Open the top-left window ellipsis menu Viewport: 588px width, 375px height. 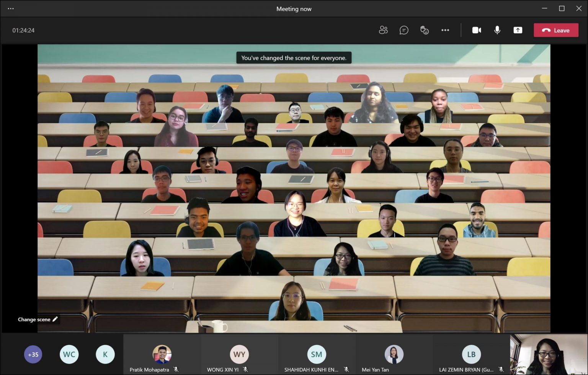click(x=10, y=8)
